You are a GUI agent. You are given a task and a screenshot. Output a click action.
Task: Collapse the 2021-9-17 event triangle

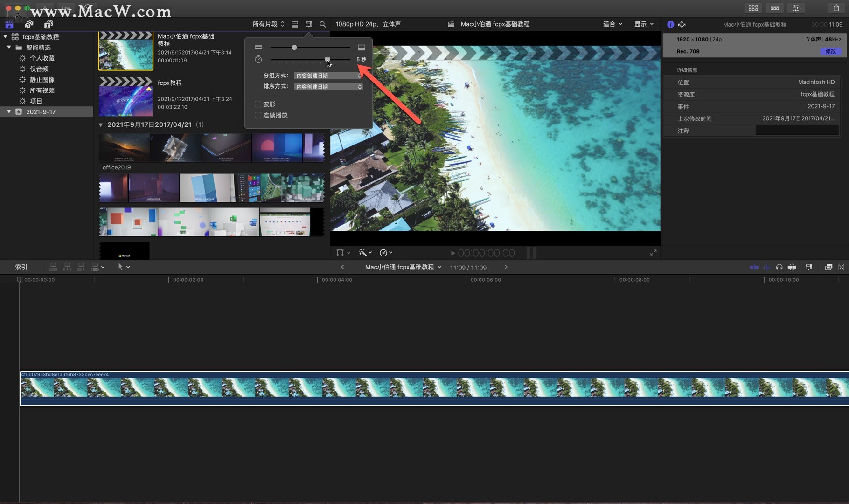click(9, 111)
